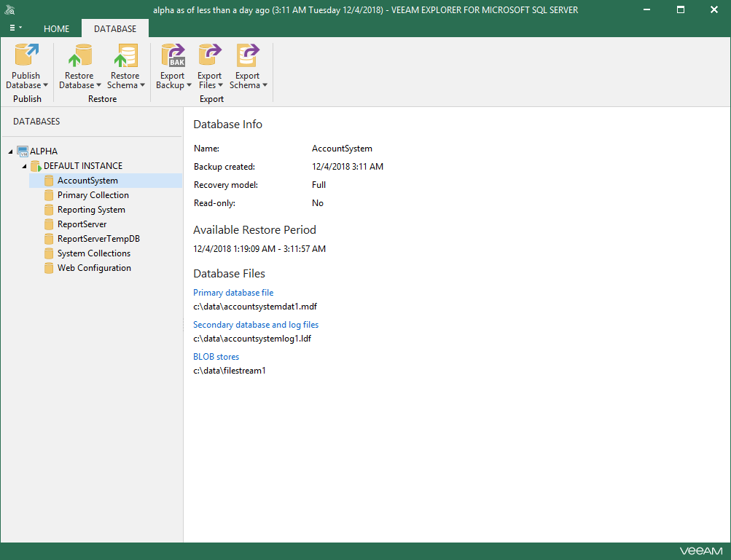The image size is (731, 560).
Task: Click the ReportServer database icon
Action: point(49,224)
